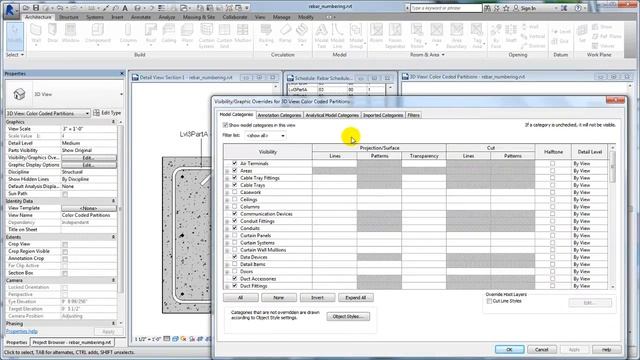Toggle Crop View checkbox in Properties
The width and height of the screenshot is (640, 360).
pos(65,244)
